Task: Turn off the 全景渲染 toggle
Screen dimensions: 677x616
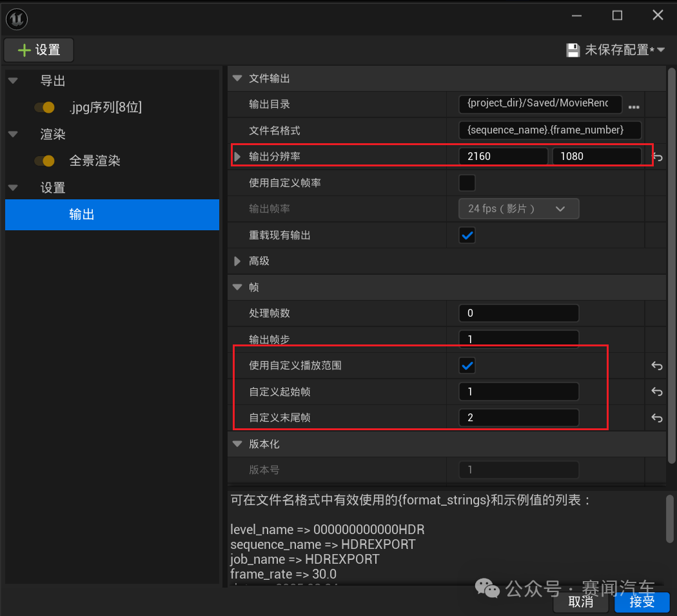Action: click(43, 161)
